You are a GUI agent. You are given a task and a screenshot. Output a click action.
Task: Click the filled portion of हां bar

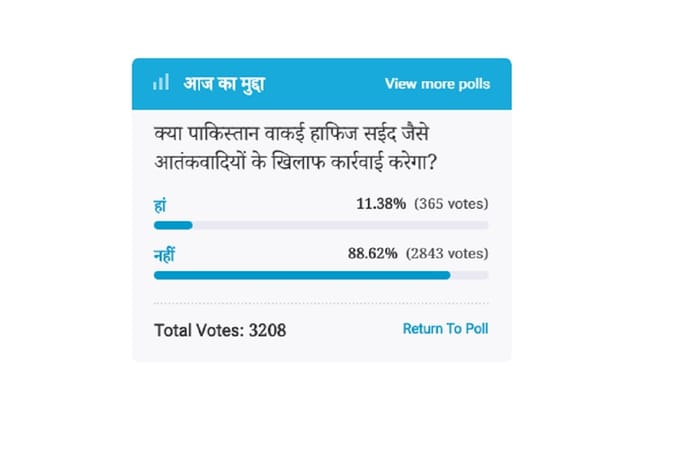(x=173, y=226)
